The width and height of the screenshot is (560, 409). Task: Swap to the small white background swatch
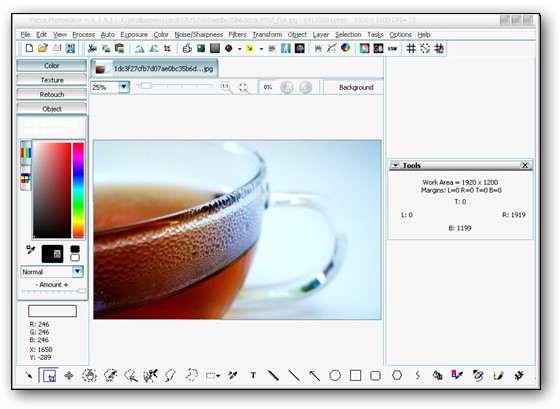click(75, 258)
